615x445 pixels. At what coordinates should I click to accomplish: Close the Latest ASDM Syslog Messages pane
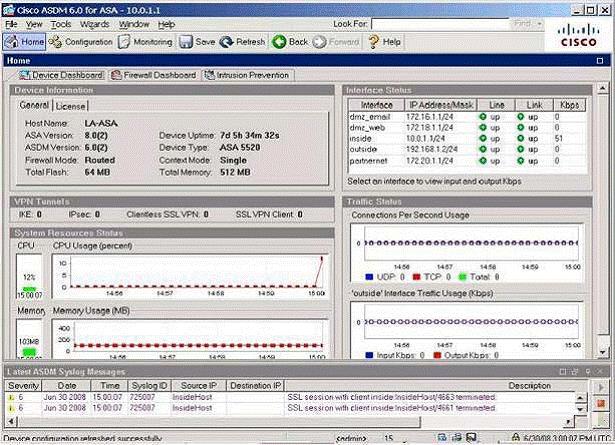600,371
